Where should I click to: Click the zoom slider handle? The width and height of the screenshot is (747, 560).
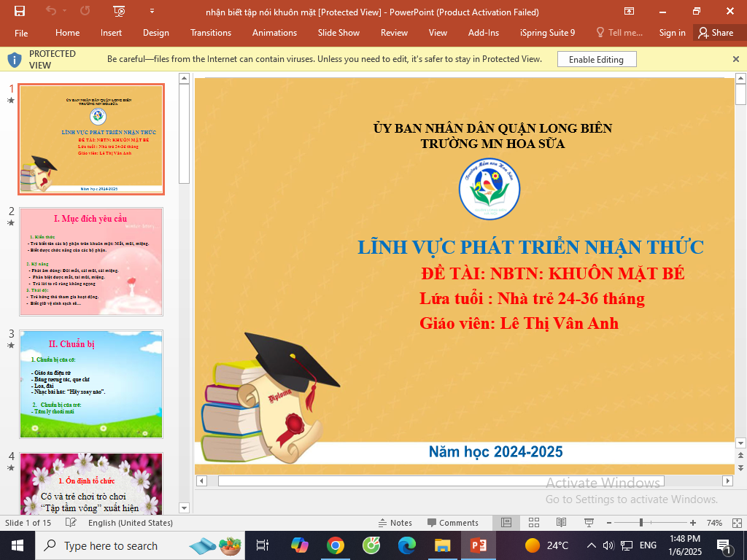[x=641, y=523]
